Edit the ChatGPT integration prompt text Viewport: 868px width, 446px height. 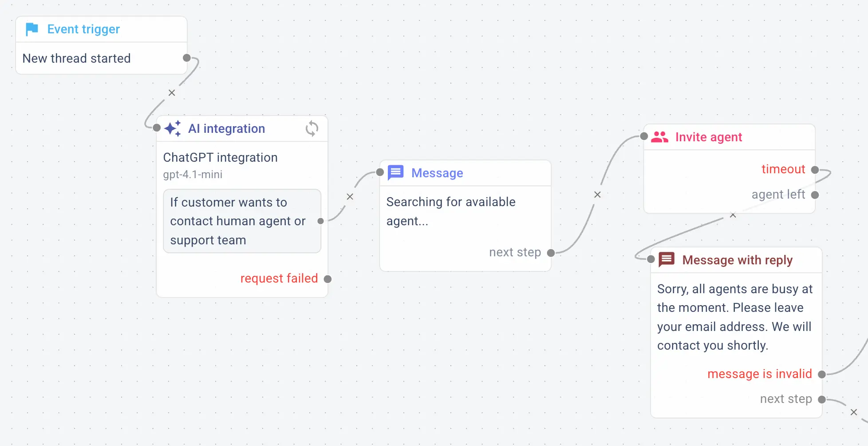point(242,221)
